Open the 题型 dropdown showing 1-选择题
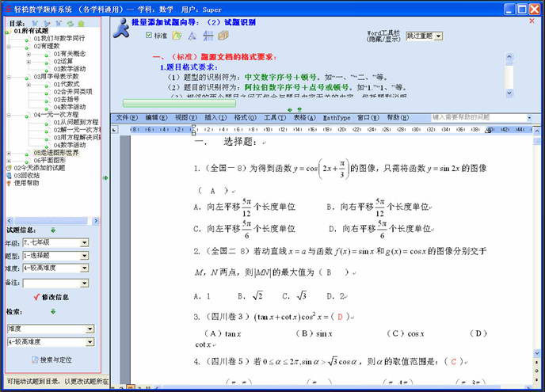The height and width of the screenshot is (392, 545). [x=85, y=256]
